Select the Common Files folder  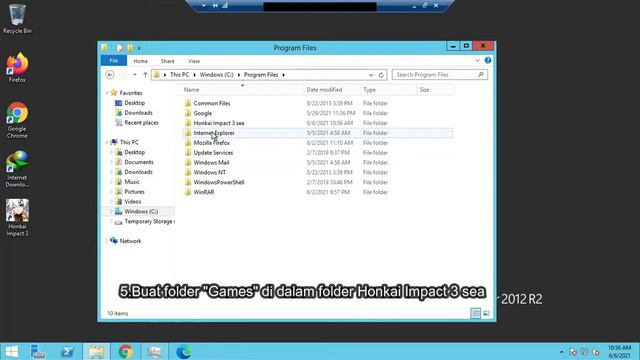point(212,103)
